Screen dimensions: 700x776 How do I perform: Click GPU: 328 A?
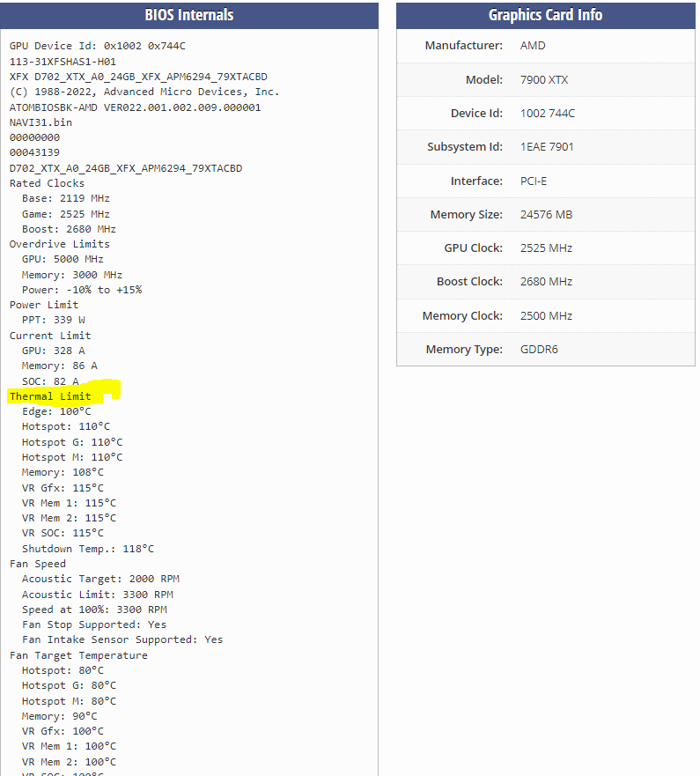(54, 351)
